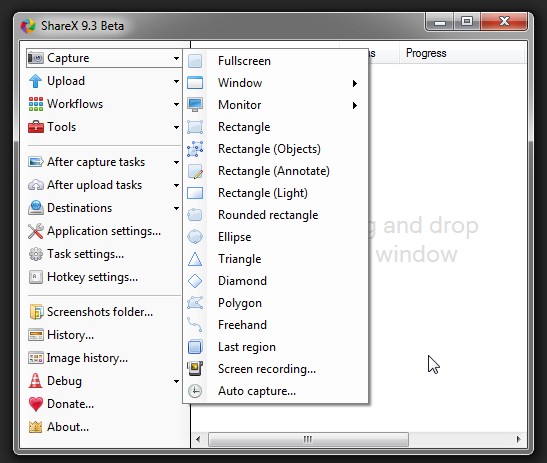Click the scrollbar left arrow
The width and height of the screenshot is (547, 463).
click(198, 439)
